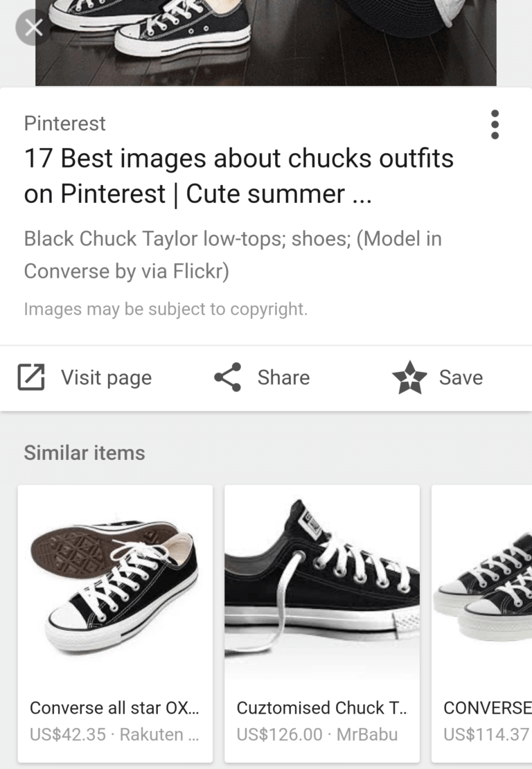Tap the large sneaker photo preview
This screenshot has width=532, height=769.
(266, 43)
